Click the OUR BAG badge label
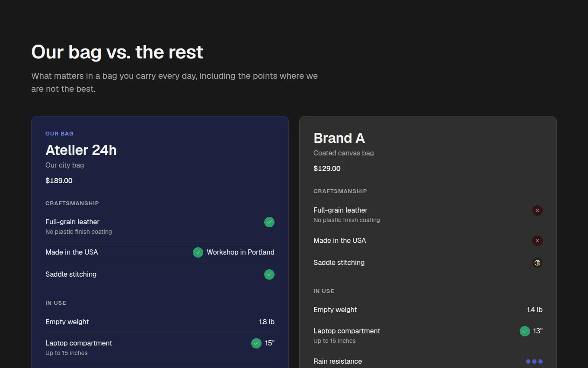 click(x=60, y=134)
